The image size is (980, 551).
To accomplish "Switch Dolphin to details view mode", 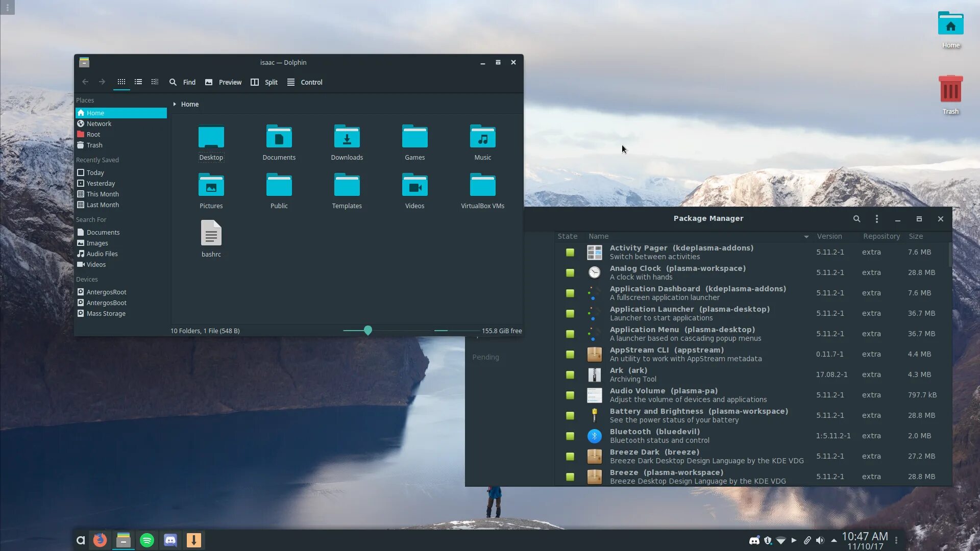I will [x=155, y=82].
